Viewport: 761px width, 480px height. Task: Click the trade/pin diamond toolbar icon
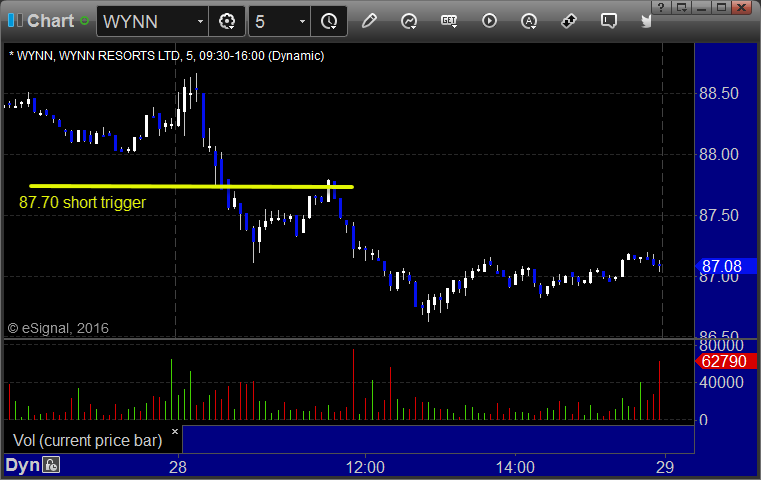coord(568,21)
